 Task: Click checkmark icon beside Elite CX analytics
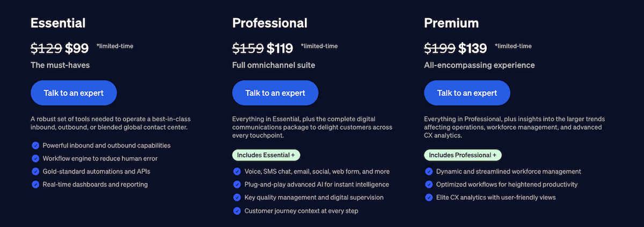[x=429, y=197]
